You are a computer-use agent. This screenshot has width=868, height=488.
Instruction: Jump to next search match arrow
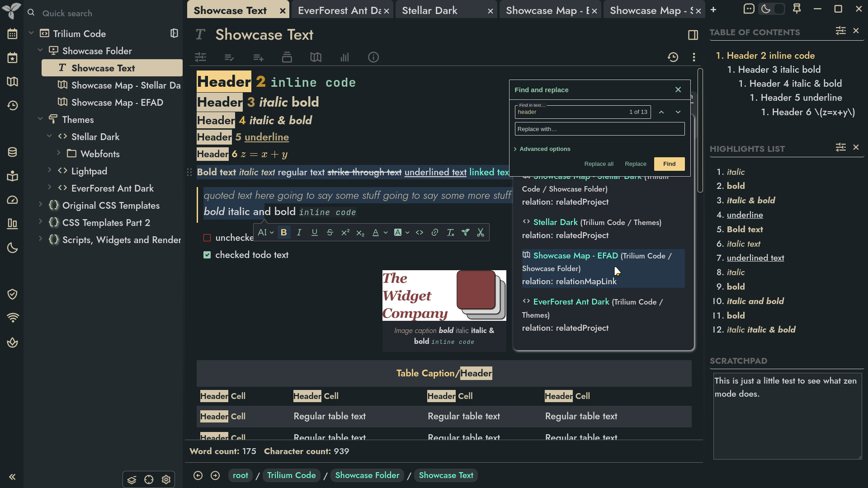click(x=678, y=112)
